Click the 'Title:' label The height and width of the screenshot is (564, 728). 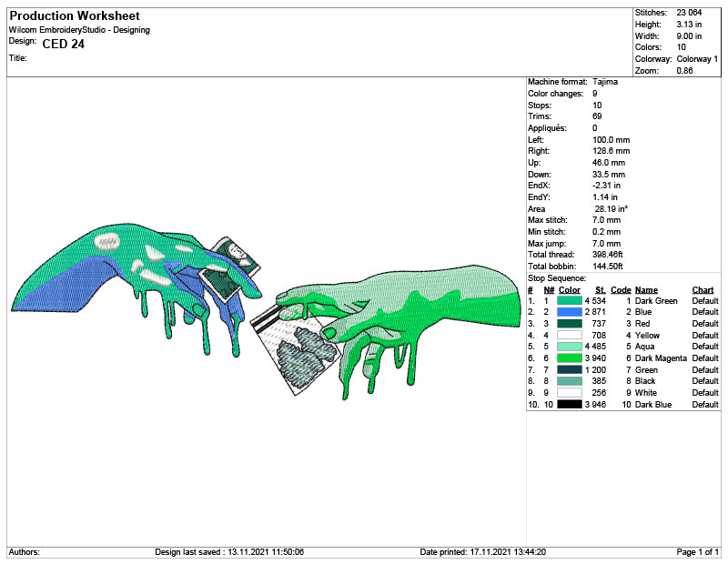(x=17, y=58)
